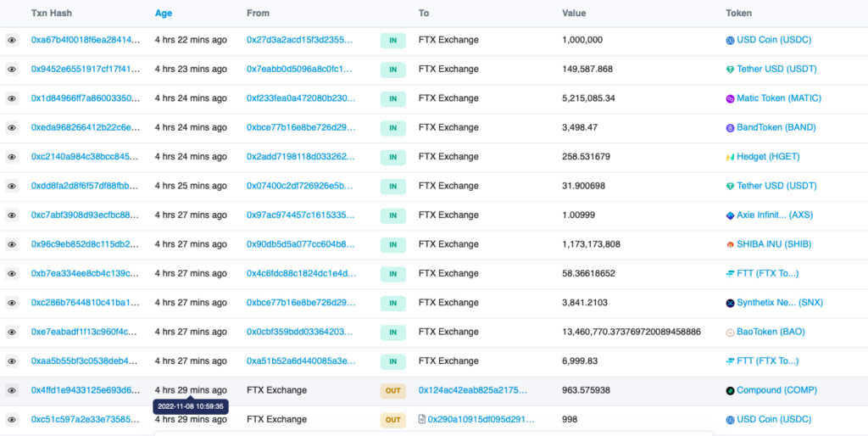Select value 5,215,085.34
868x436 pixels.
(x=589, y=98)
